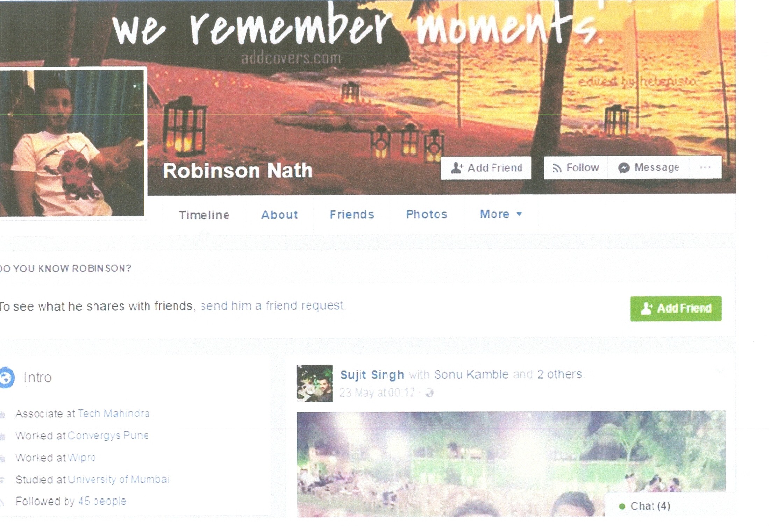Go to the Timeline tab
The image size is (770, 532).
[x=204, y=215]
